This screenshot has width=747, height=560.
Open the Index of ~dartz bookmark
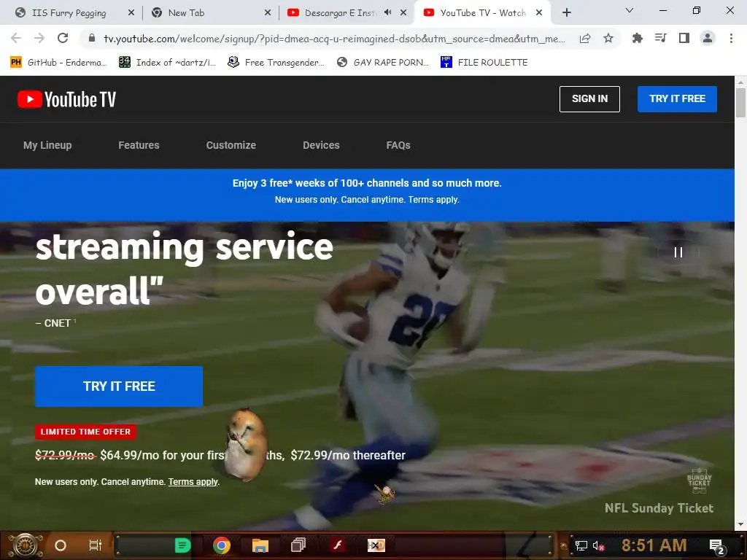coord(168,63)
